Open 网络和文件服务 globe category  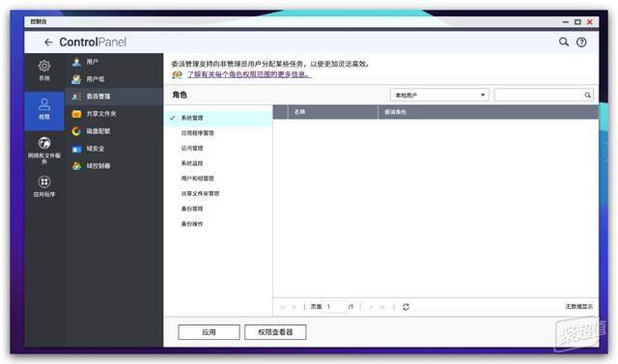(44, 150)
